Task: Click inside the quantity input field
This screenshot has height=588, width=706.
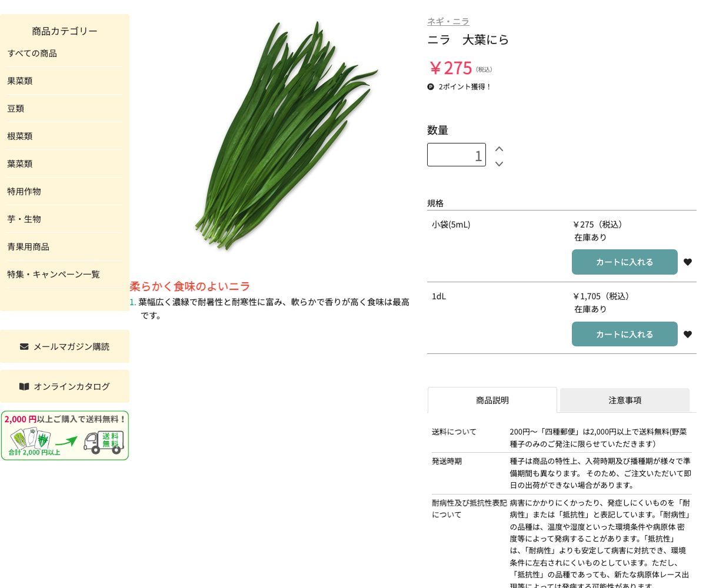Action: [457, 155]
